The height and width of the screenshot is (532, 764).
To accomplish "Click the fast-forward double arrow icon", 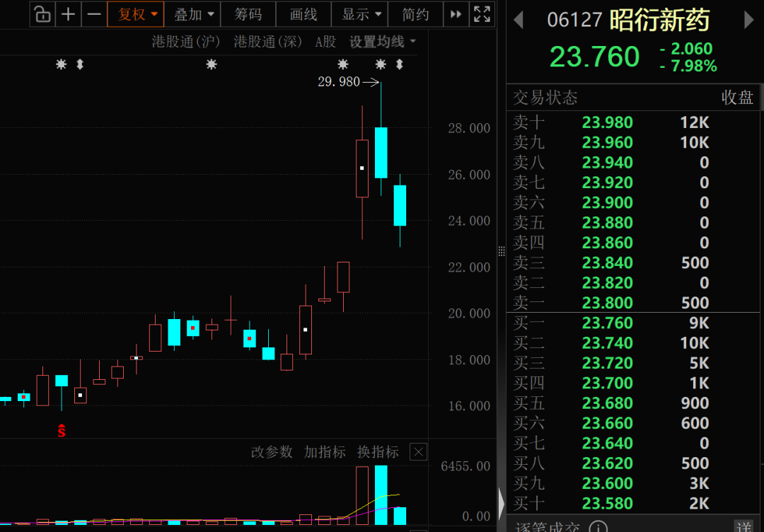I will (456, 14).
